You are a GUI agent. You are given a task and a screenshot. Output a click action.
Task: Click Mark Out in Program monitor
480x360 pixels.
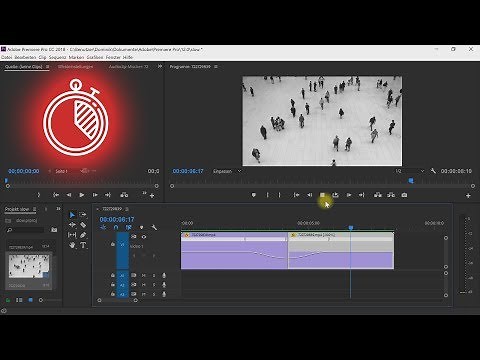click(280, 195)
